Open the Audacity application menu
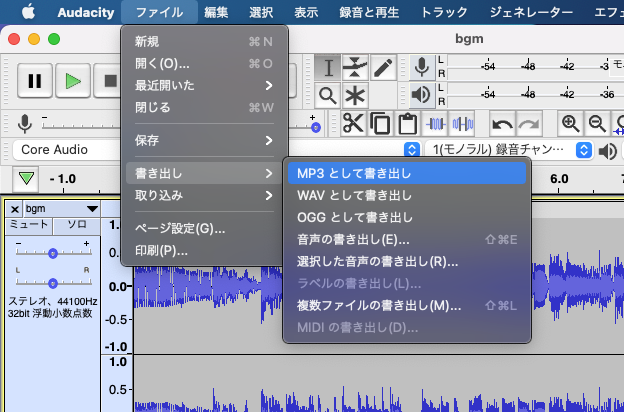Screen dimensions: 624x412 click(x=86, y=12)
